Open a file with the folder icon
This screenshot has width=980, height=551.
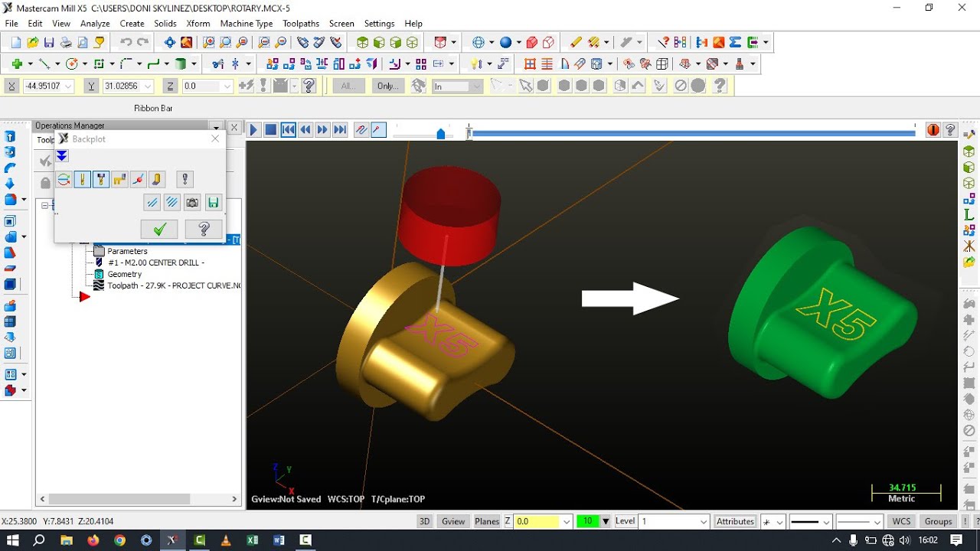tap(32, 43)
